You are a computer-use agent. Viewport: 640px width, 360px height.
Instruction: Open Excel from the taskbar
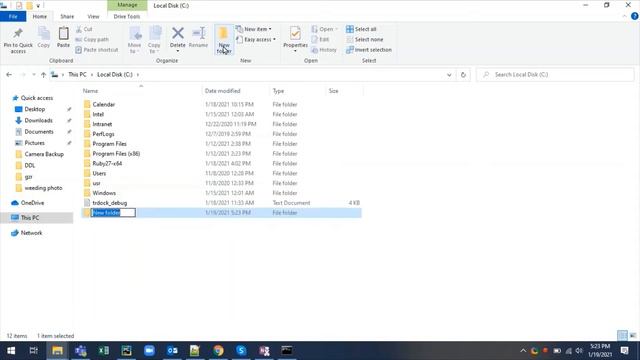[104, 351]
